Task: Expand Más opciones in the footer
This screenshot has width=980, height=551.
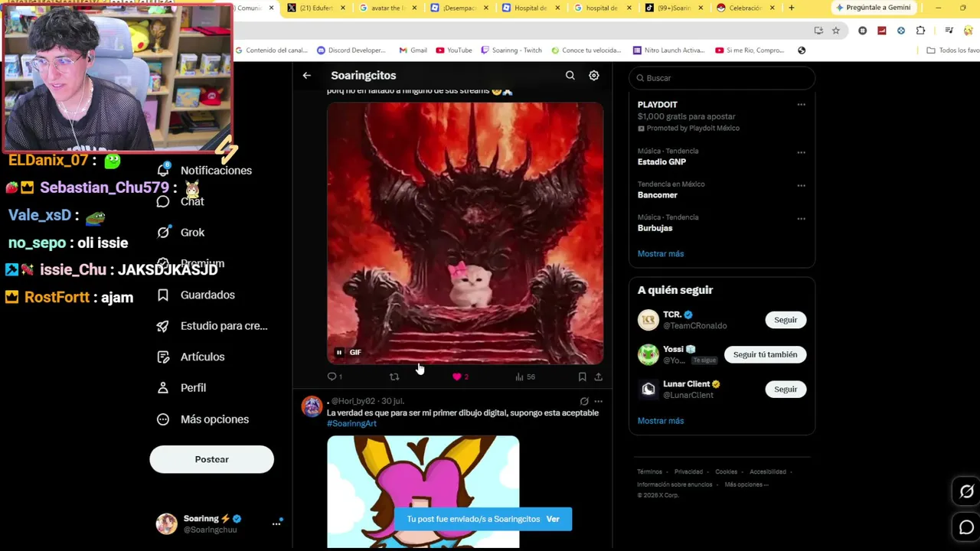Action: point(746,484)
